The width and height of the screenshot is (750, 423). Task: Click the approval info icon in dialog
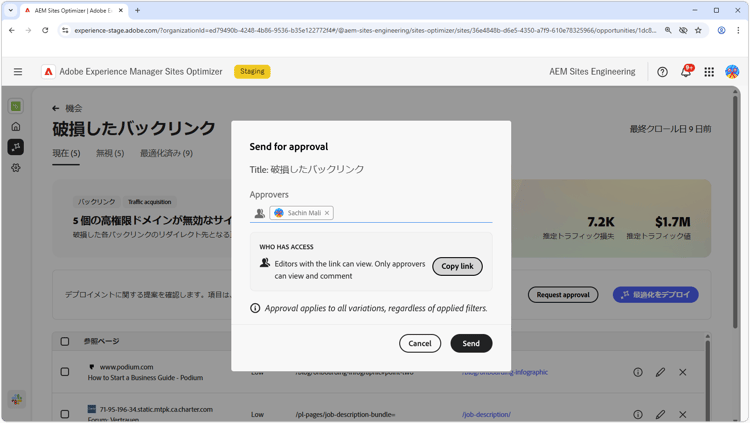tap(255, 308)
